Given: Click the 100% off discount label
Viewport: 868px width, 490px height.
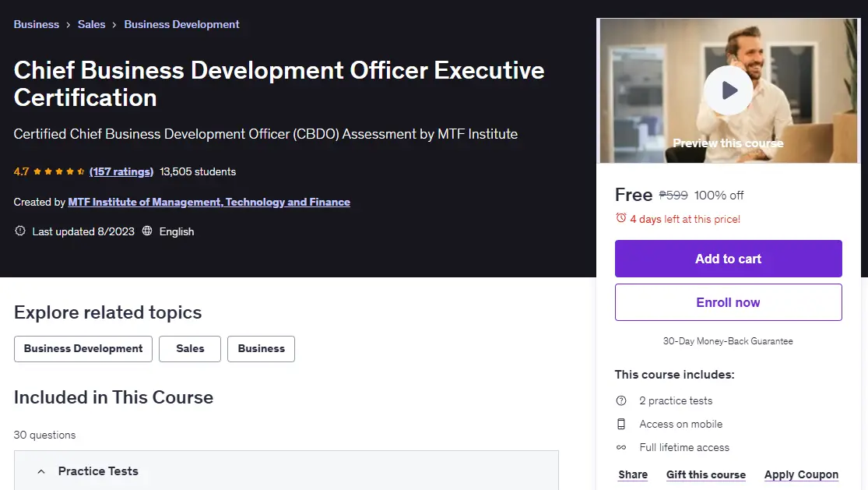Looking at the screenshot, I should pos(719,196).
